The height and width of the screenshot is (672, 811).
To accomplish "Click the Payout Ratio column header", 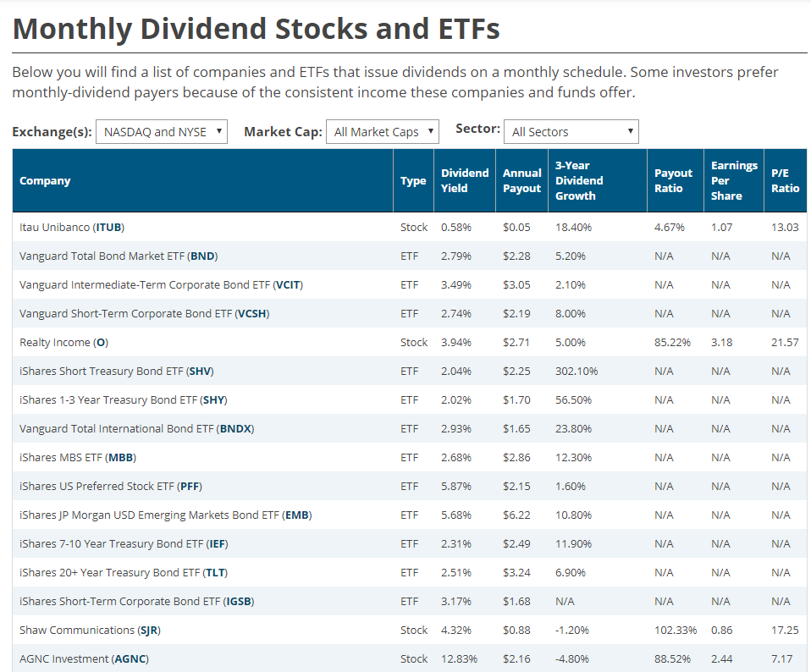I will click(672, 179).
